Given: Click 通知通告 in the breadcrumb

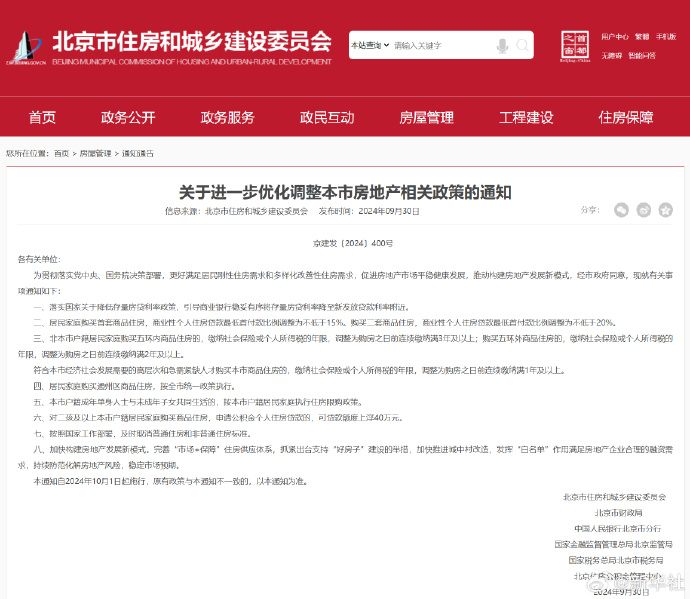Looking at the screenshot, I should pos(138,154).
